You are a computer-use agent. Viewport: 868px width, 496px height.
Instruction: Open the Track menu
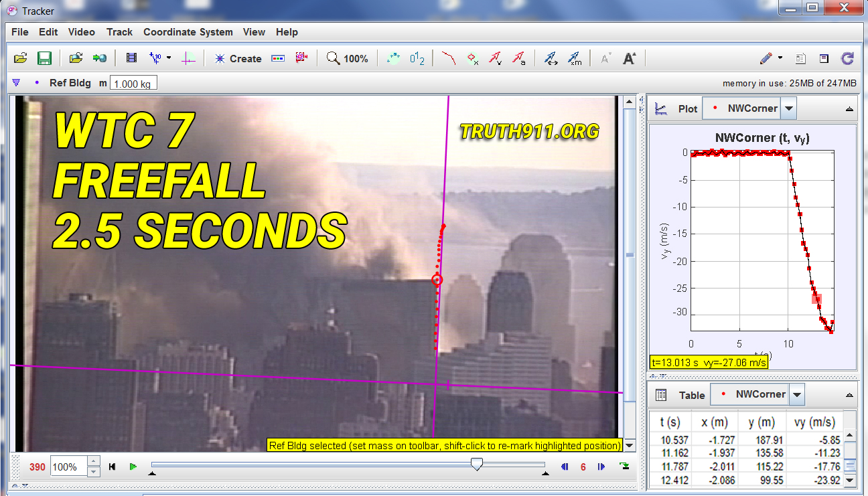pos(119,32)
